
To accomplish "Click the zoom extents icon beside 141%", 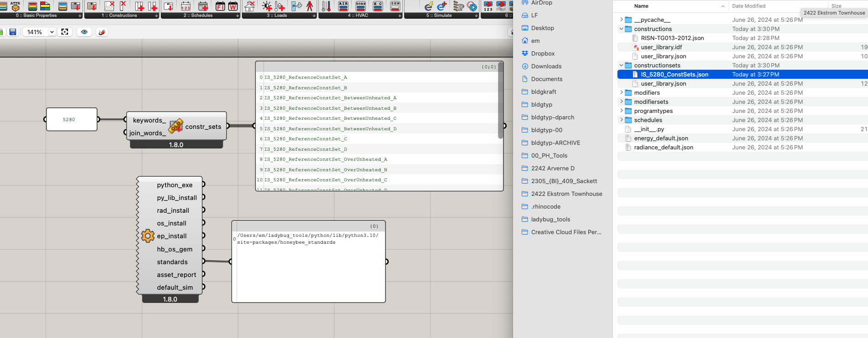I will click(65, 32).
